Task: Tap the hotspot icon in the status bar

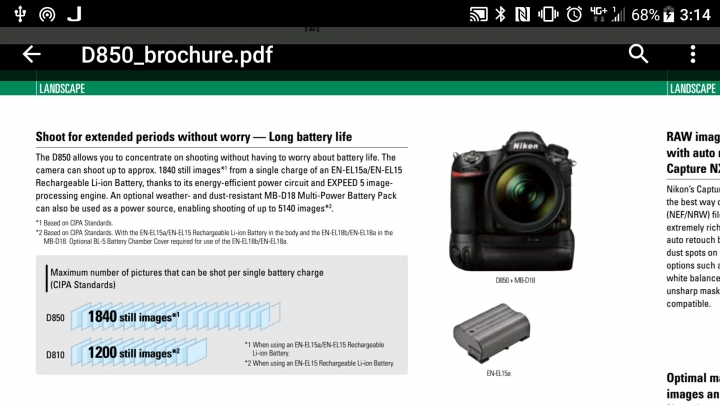Action: [x=47, y=14]
